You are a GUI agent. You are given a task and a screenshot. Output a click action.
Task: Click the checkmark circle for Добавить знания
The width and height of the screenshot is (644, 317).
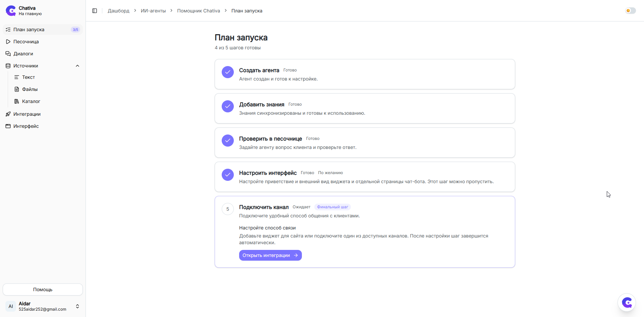(228, 106)
